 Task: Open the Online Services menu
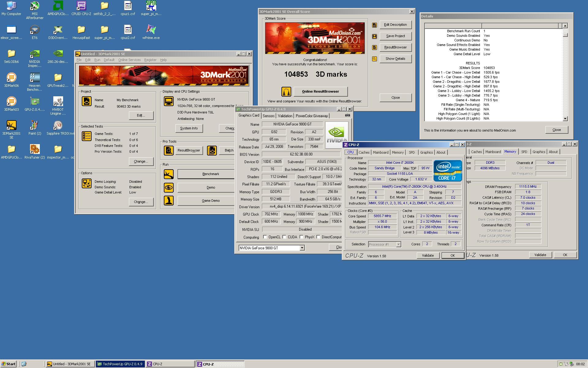(130, 60)
